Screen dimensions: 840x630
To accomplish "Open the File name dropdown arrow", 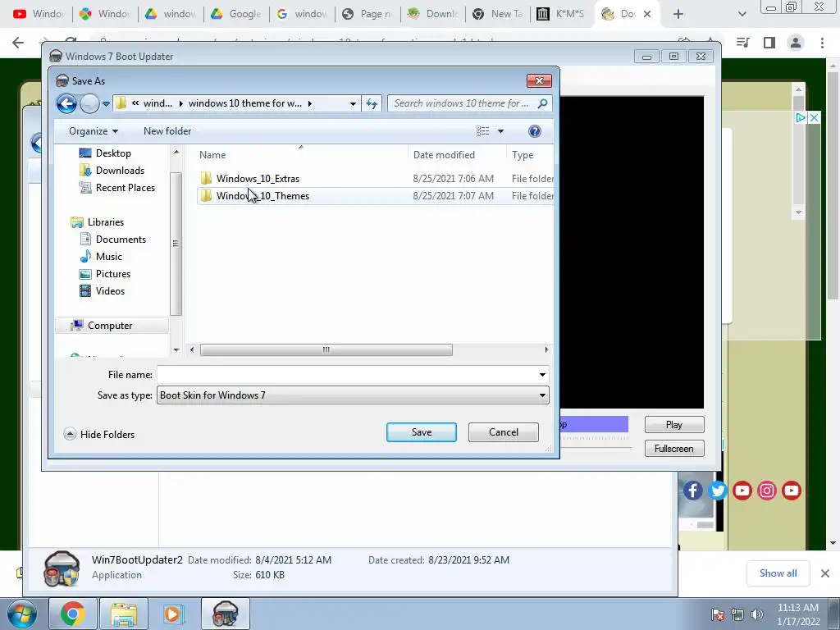I will pos(542,374).
